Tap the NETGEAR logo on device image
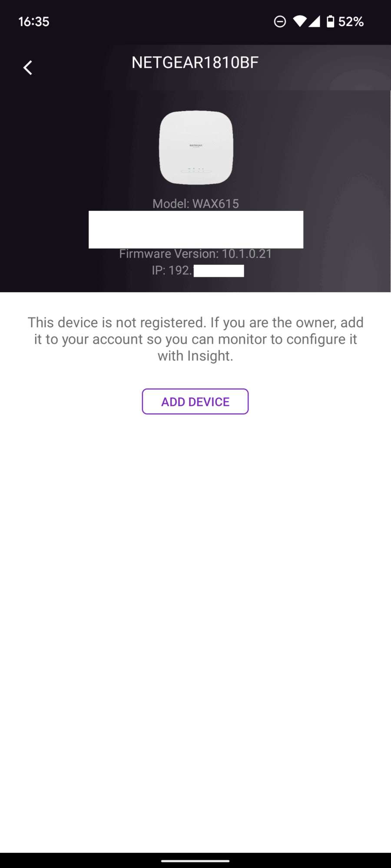The image size is (391, 868). coord(196,145)
